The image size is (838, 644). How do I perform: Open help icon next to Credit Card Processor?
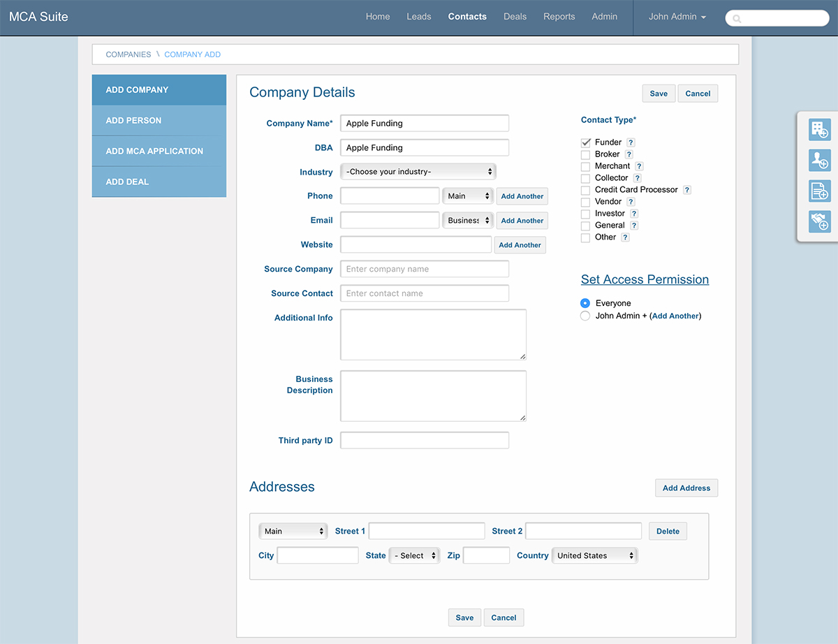click(x=686, y=190)
